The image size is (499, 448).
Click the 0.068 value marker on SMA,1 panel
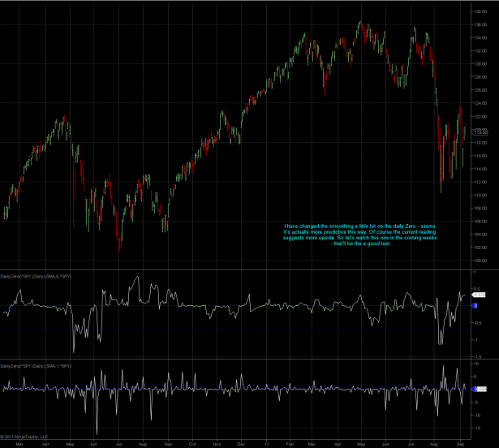click(480, 389)
